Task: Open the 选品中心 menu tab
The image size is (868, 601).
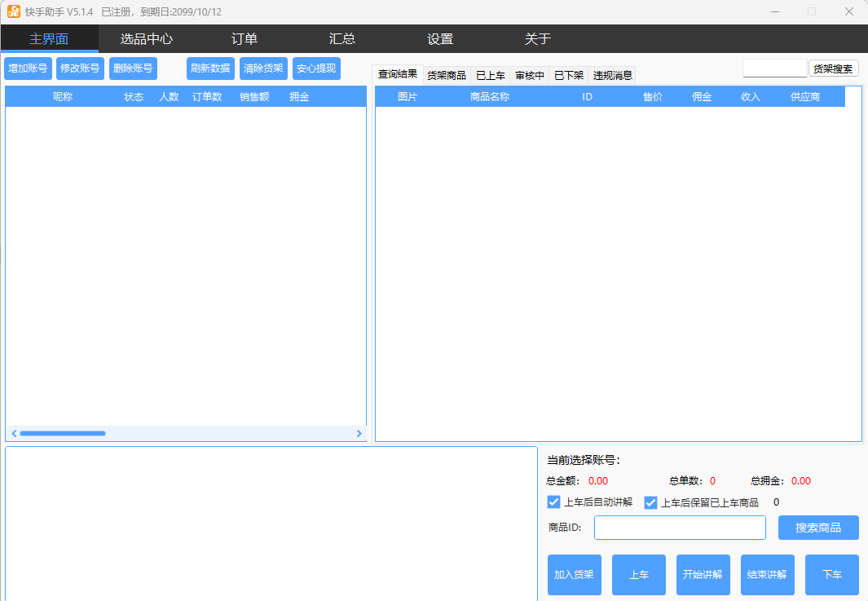Action: tap(147, 39)
